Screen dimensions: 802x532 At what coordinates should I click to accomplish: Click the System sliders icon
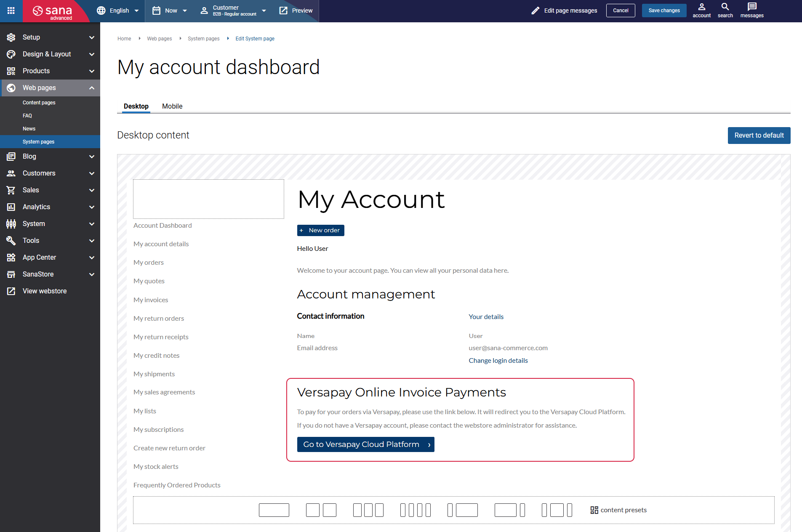tap(11, 224)
